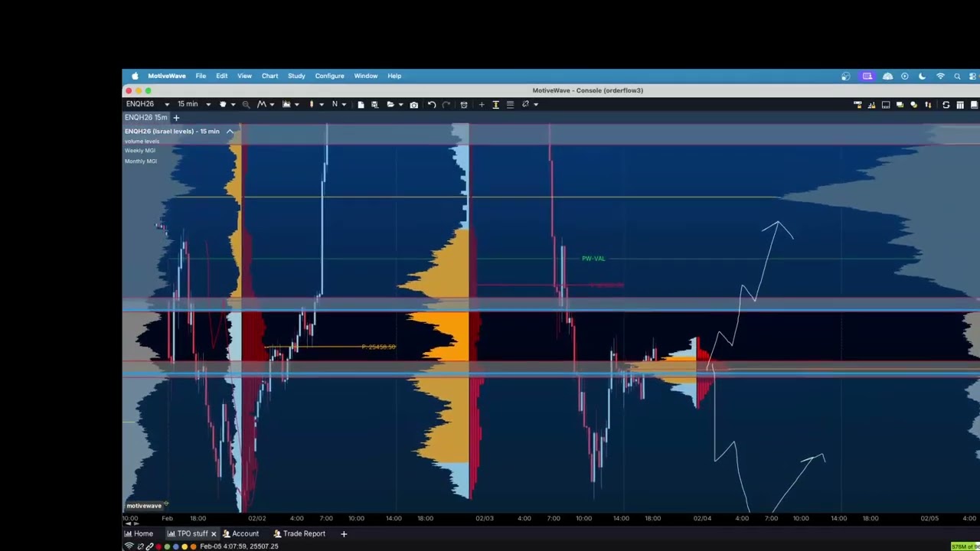Toggle the bar scale lock icon
This screenshot has height=551, width=980.
[x=871, y=105]
